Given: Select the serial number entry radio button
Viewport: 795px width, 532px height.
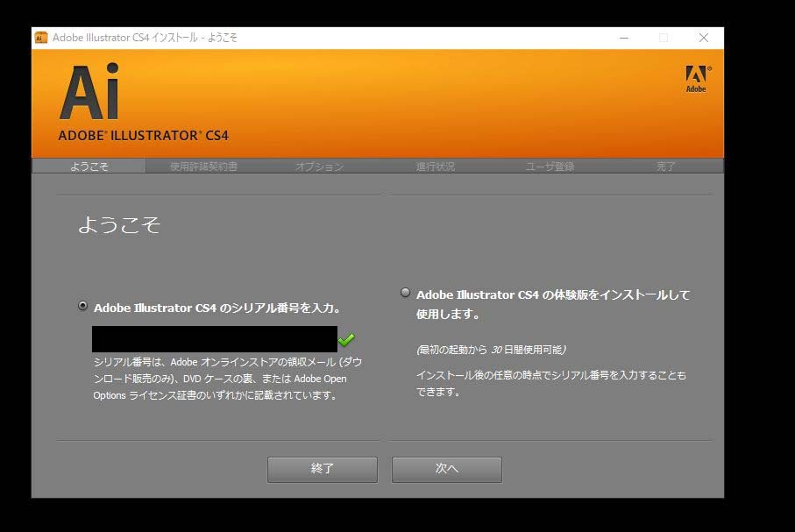Looking at the screenshot, I should click(x=82, y=306).
